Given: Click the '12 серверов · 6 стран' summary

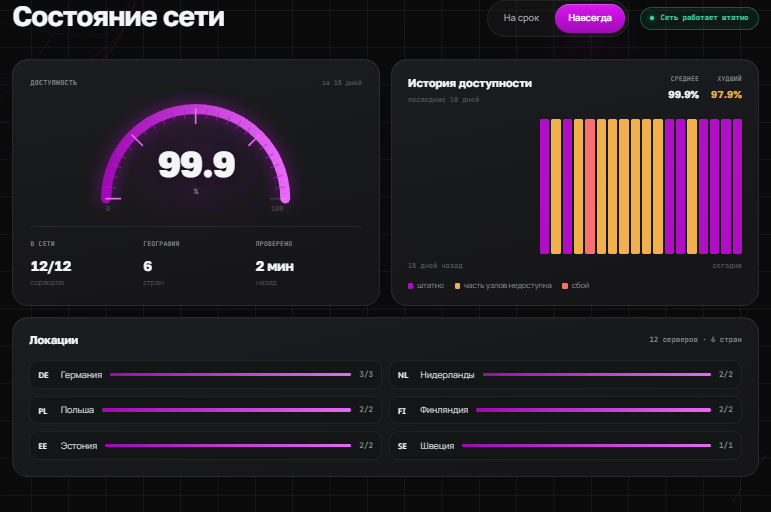Looking at the screenshot, I should [x=695, y=340].
